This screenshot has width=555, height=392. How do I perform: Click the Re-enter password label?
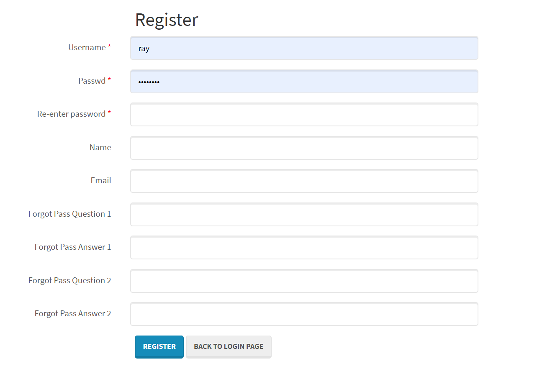[x=71, y=114]
